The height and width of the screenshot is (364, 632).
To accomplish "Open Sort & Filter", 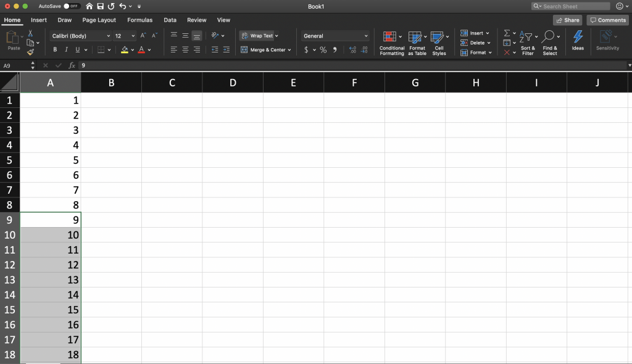I will tap(528, 43).
